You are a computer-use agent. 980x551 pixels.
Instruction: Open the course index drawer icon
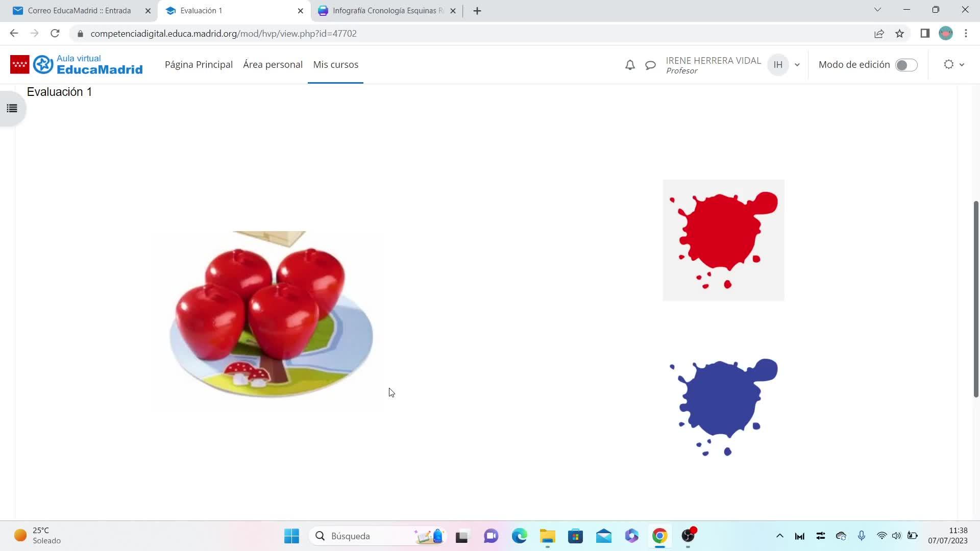(12, 108)
